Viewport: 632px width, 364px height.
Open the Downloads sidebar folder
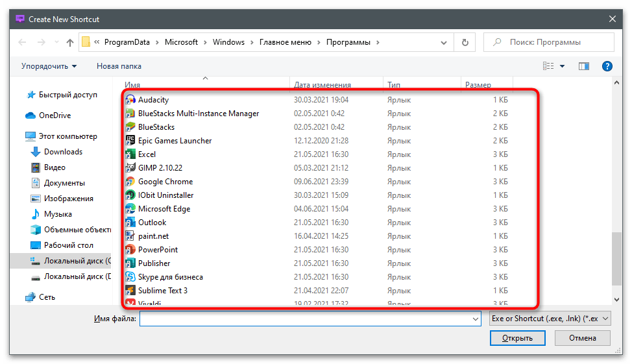coord(57,152)
